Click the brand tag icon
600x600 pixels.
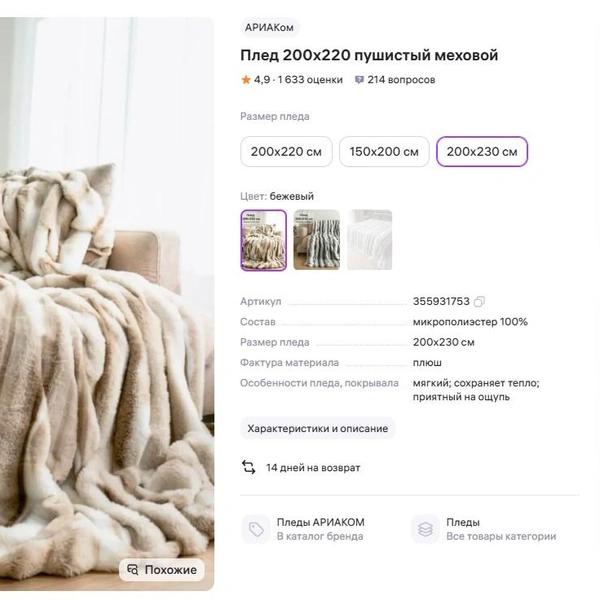(257, 529)
